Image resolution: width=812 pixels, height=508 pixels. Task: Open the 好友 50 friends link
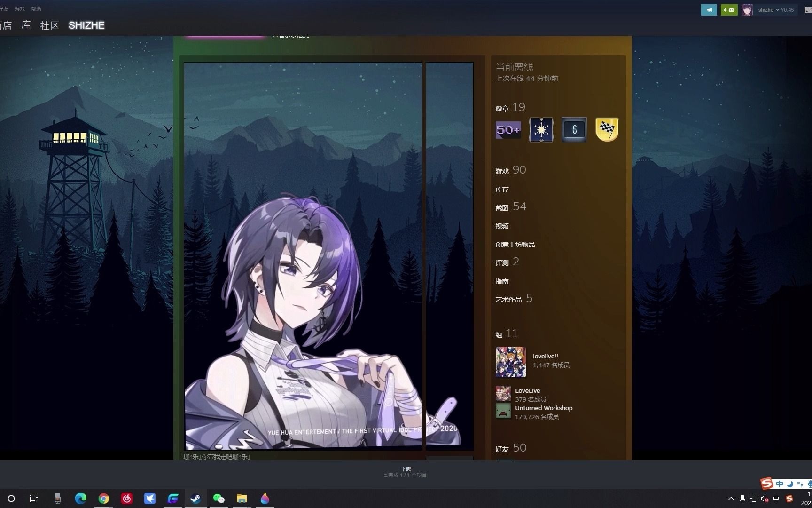point(511,448)
